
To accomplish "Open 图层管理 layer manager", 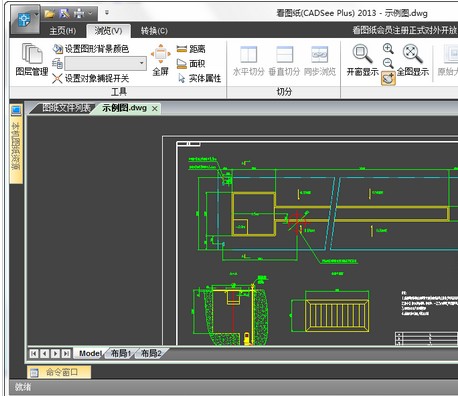I will click(x=32, y=59).
